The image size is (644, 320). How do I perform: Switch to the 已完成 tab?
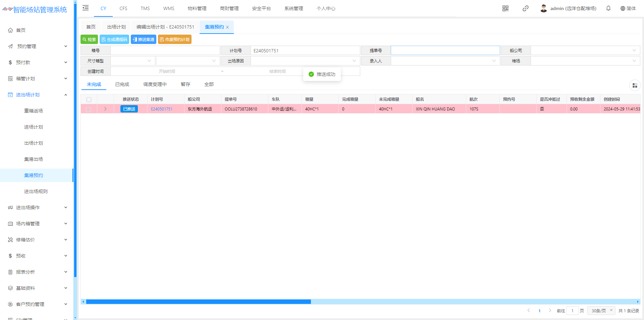click(122, 85)
